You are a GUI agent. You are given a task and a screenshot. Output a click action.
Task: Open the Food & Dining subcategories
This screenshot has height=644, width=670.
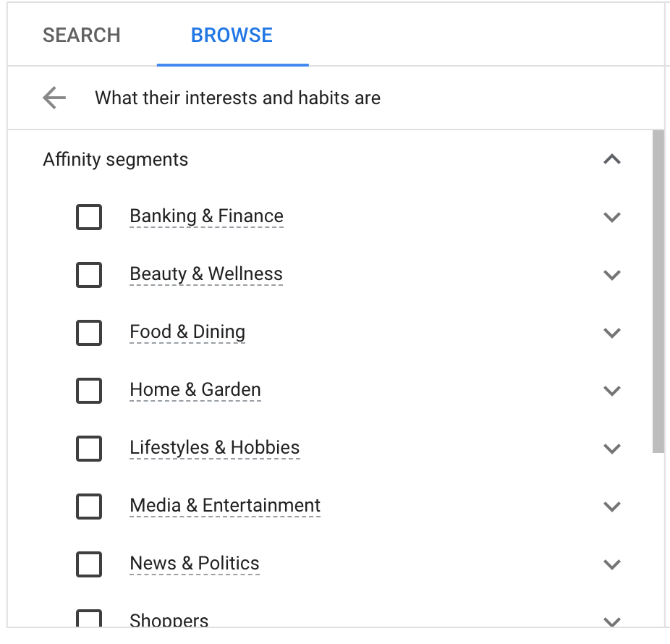(x=612, y=333)
